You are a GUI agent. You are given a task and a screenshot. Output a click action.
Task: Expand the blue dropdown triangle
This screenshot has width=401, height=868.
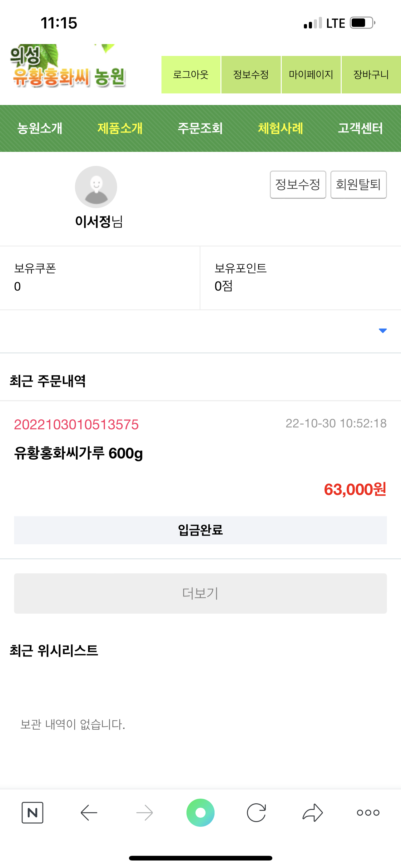pyautogui.click(x=383, y=331)
